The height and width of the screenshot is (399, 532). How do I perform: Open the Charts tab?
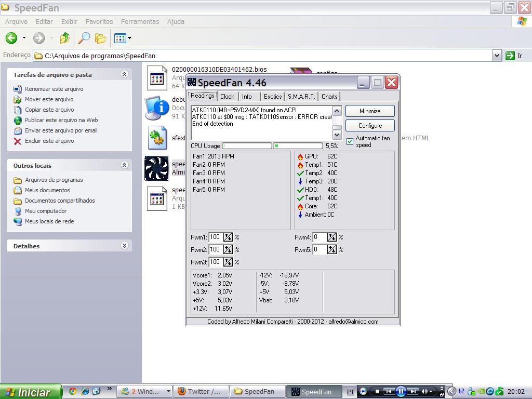point(329,97)
